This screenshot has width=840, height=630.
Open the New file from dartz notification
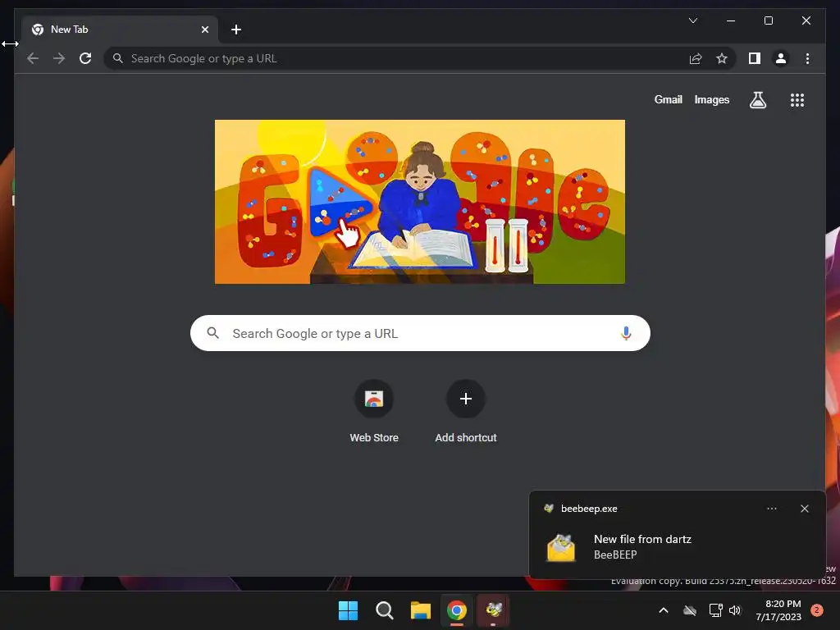click(x=677, y=535)
